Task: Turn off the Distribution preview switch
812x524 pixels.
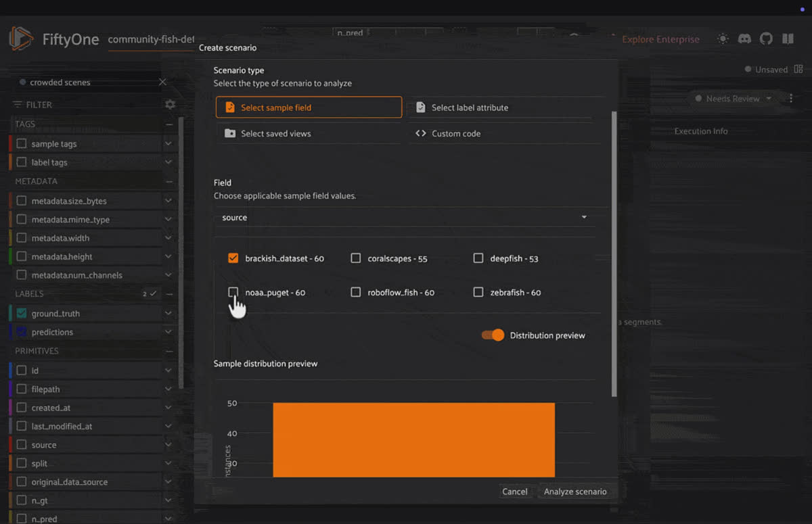Action: [493, 335]
